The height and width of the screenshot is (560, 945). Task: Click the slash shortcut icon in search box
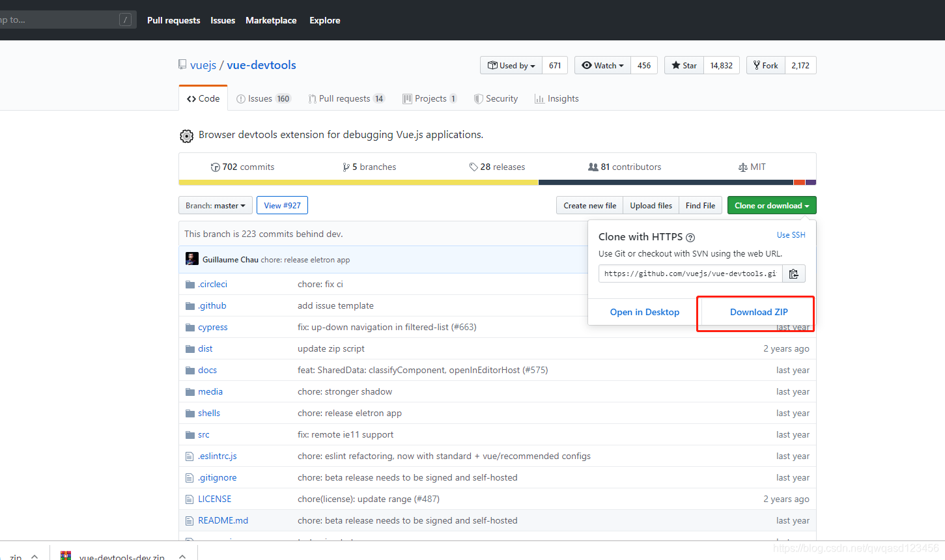click(x=126, y=20)
